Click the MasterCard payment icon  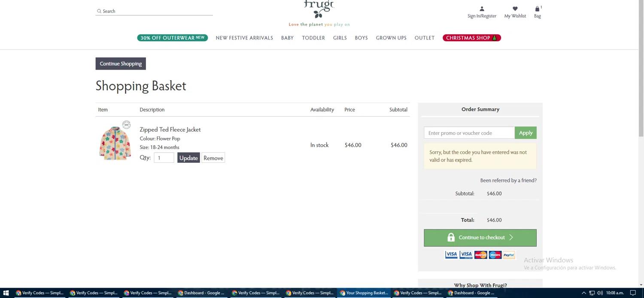[480, 255]
